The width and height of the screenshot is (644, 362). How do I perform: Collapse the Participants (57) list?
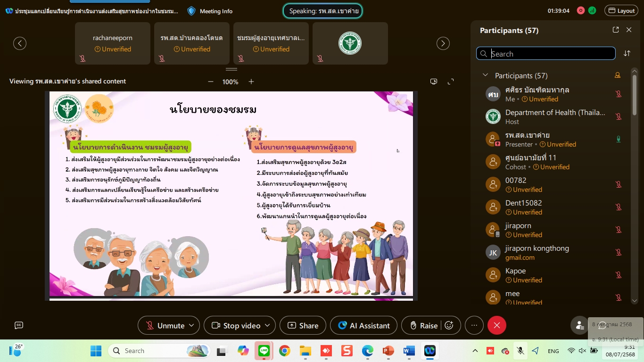tap(485, 75)
